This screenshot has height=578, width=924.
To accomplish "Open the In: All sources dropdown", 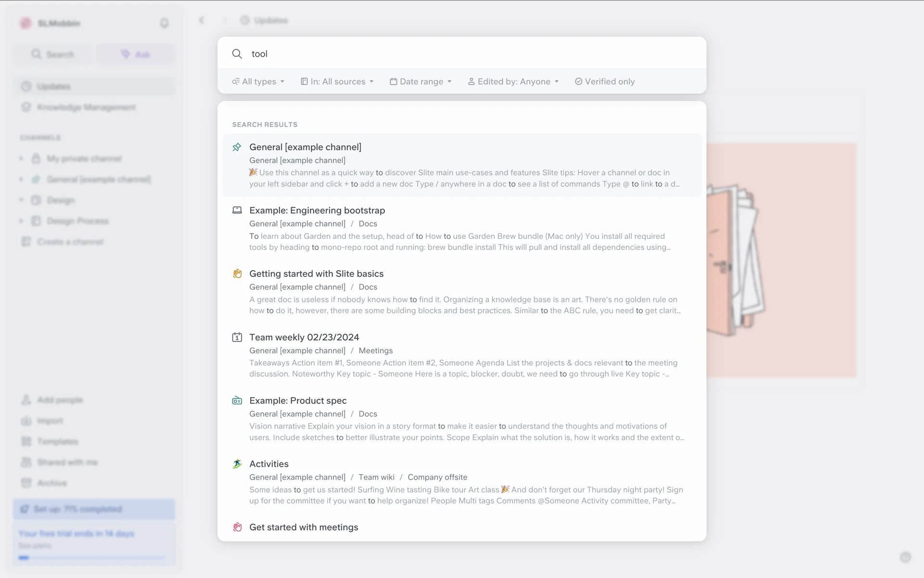I will pos(337,81).
